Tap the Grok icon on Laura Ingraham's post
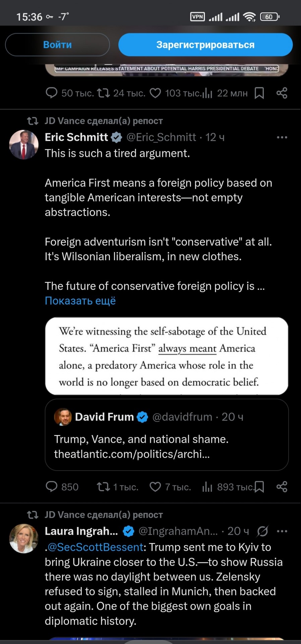This screenshot has width=301, height=644. 262,531
